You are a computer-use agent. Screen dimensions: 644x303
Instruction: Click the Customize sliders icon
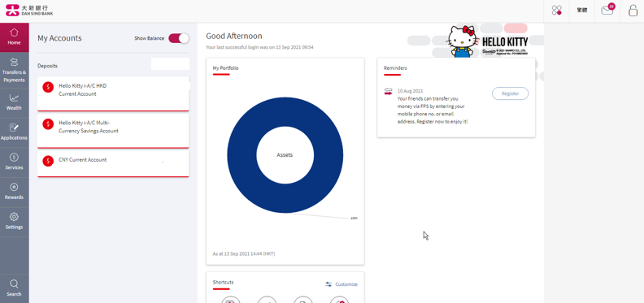click(x=329, y=284)
